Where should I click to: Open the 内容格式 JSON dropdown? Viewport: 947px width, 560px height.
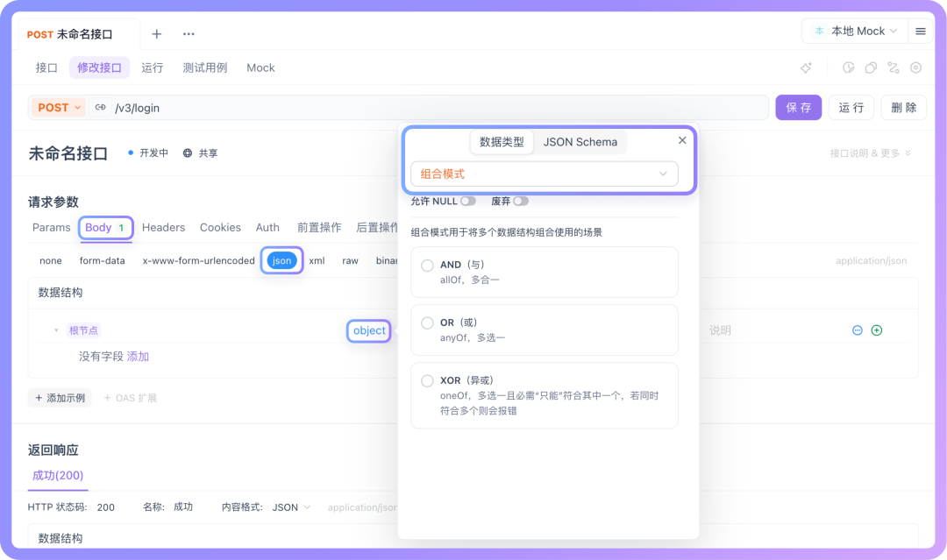[291, 507]
